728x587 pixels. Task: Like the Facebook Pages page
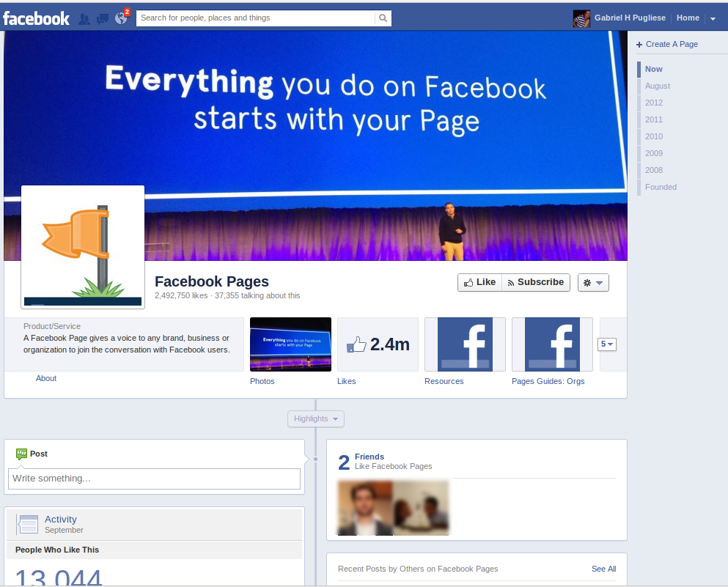tap(479, 282)
